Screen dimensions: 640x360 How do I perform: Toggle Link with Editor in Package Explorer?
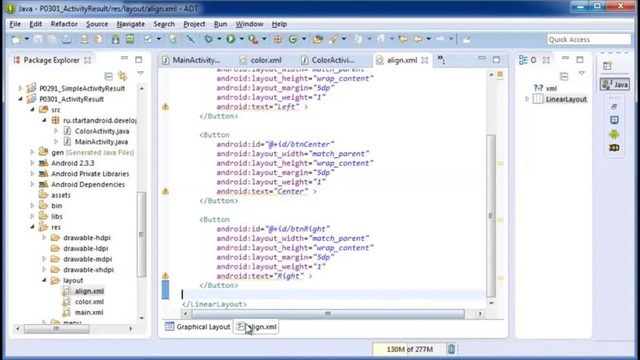122,76
